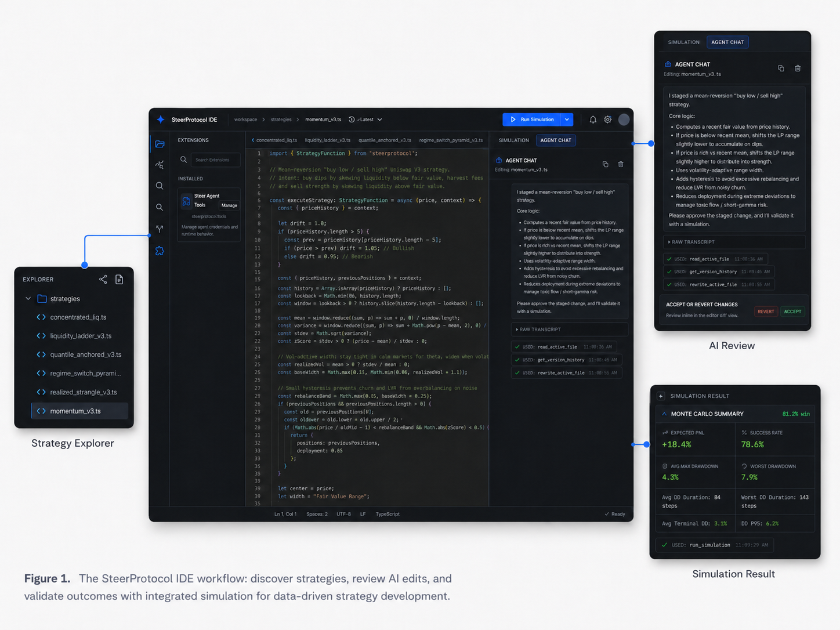Switch to the Simulation tab in the AI Review callout
The height and width of the screenshot is (630, 840).
coord(683,42)
